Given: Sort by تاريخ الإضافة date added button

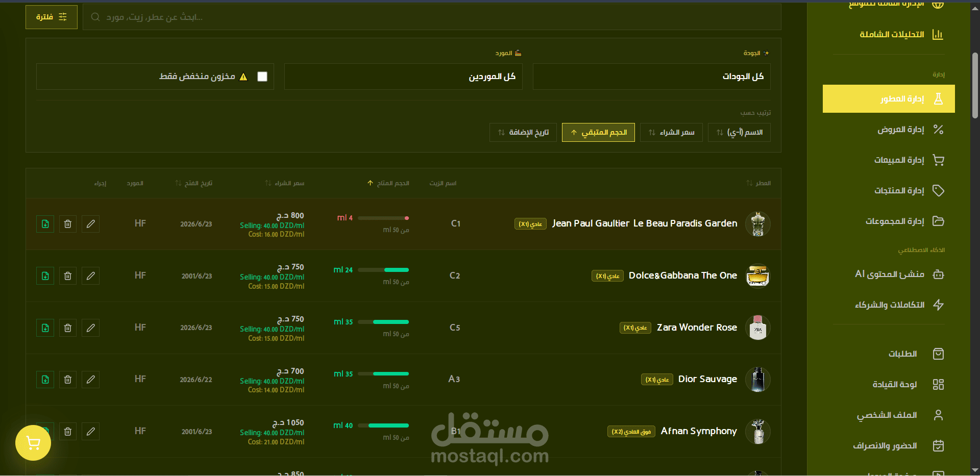Looking at the screenshot, I should click(x=523, y=133).
